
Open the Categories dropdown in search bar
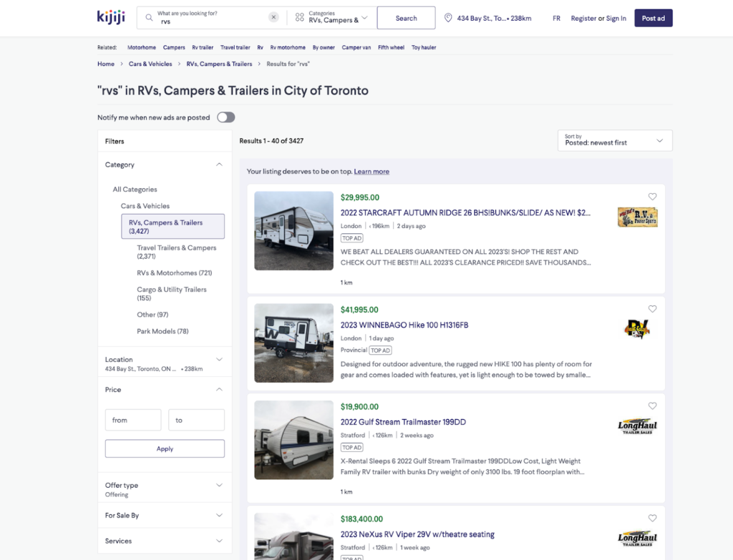[x=331, y=18]
